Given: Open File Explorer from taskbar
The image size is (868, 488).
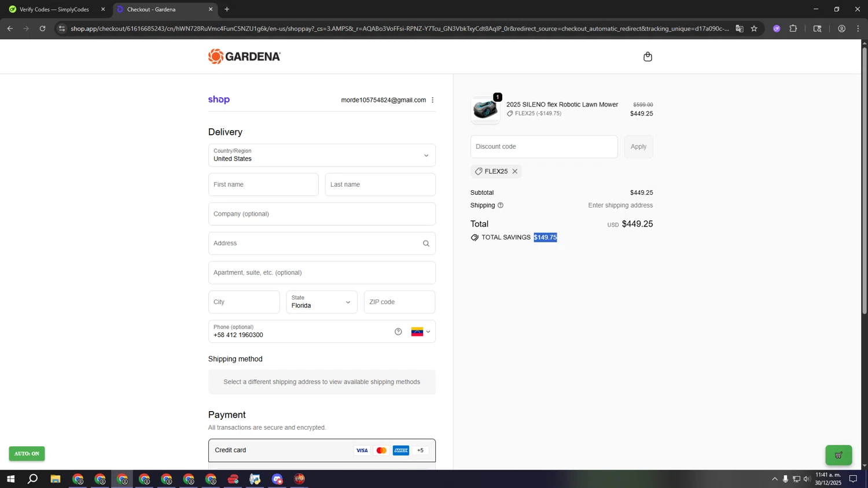Looking at the screenshot, I should pos(56,479).
